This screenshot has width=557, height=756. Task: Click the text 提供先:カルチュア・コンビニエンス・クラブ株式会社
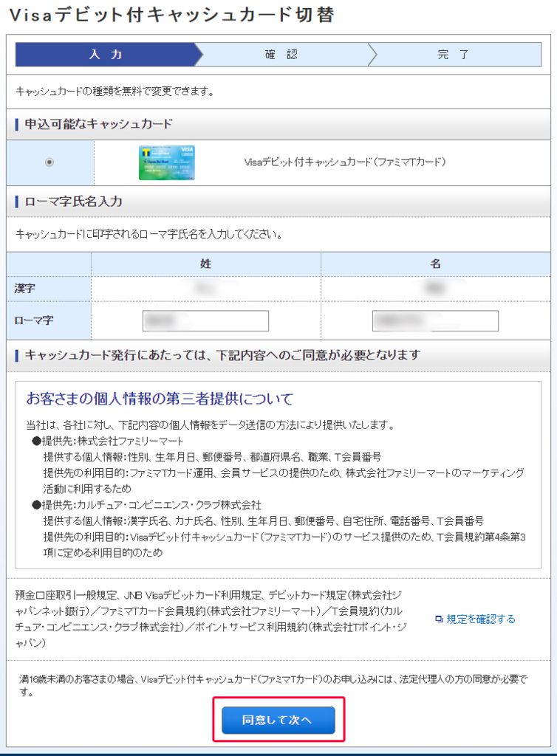click(x=151, y=505)
